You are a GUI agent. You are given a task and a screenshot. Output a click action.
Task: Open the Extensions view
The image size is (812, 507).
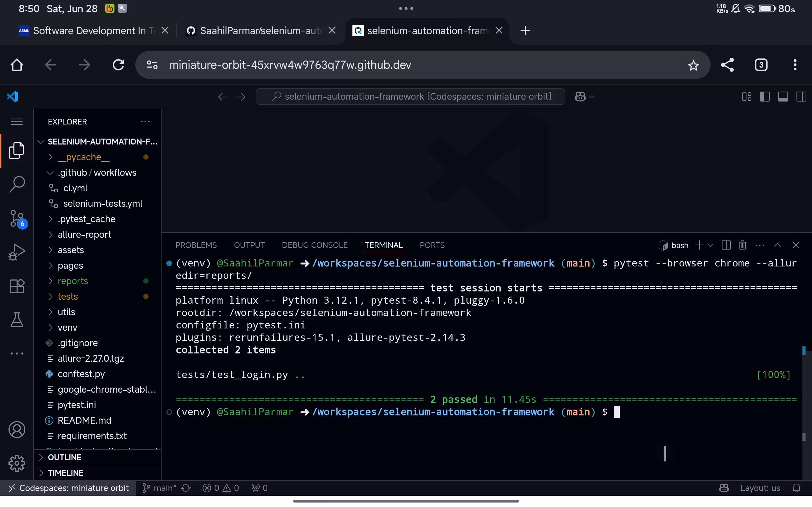(17, 286)
